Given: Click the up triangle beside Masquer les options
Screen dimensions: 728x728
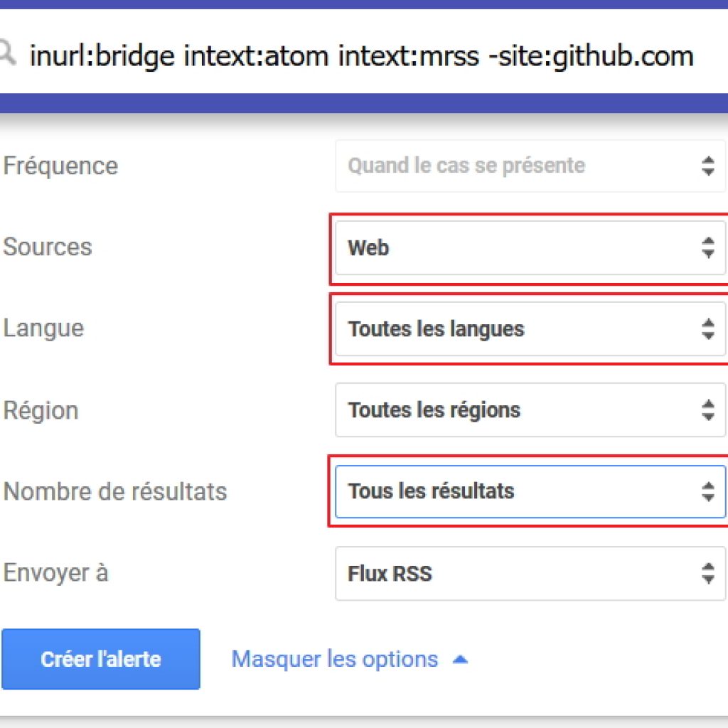Looking at the screenshot, I should point(460,659).
